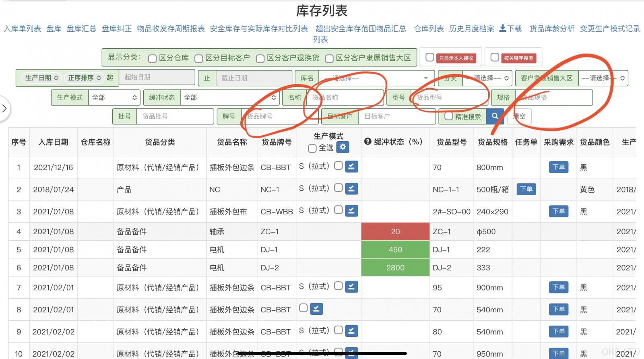Click the 目标客户 input field
644x359 pixels.
[x=397, y=116]
